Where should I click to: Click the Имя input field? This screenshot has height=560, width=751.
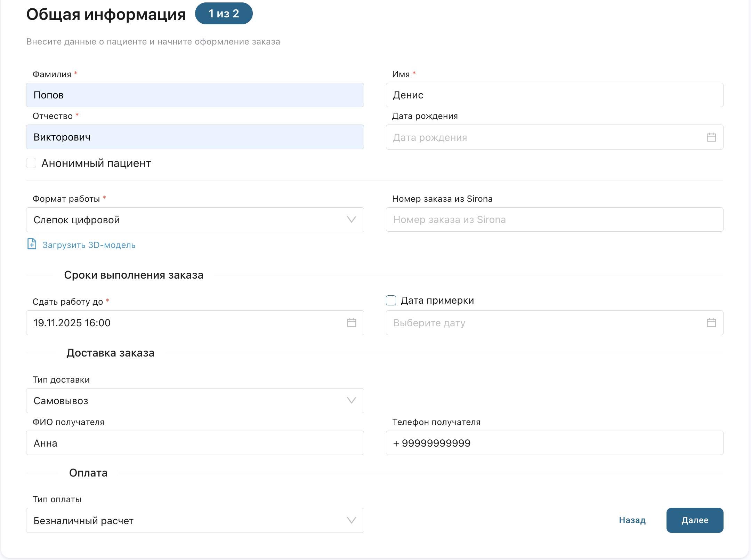coord(554,95)
